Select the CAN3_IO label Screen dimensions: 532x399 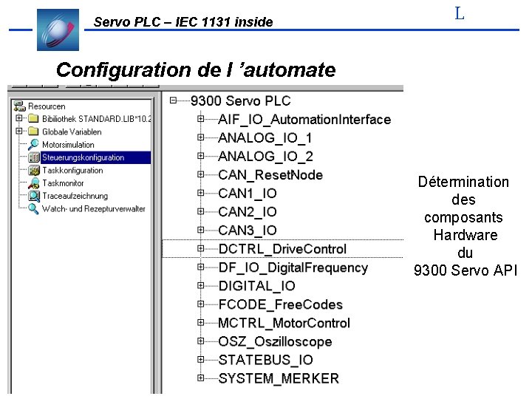248,231
